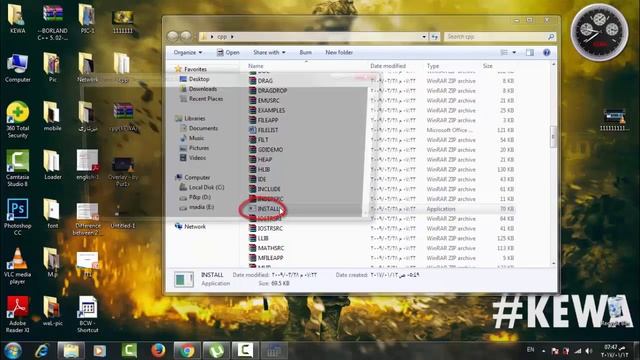Launch 360 Total Security
The width and height of the screenshot is (640, 360).
click(x=18, y=120)
